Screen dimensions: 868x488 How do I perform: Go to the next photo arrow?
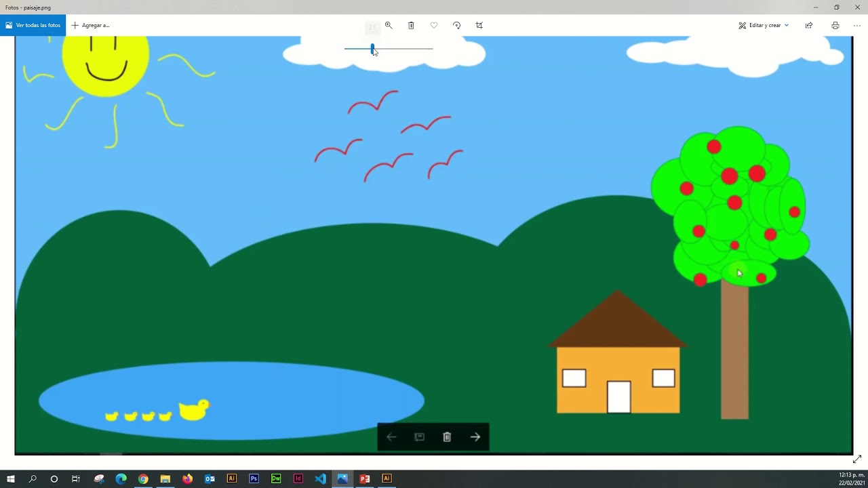click(x=475, y=437)
